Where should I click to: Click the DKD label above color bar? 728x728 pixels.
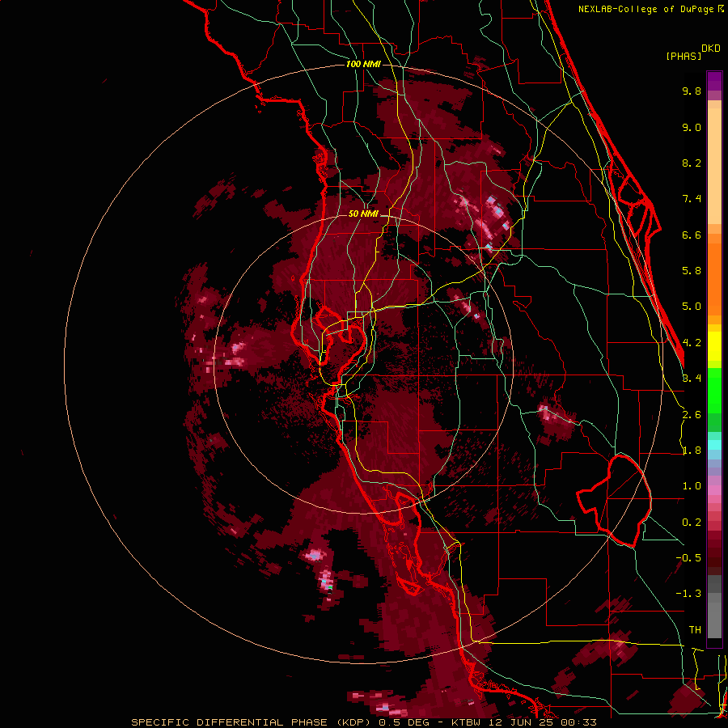coord(710,49)
